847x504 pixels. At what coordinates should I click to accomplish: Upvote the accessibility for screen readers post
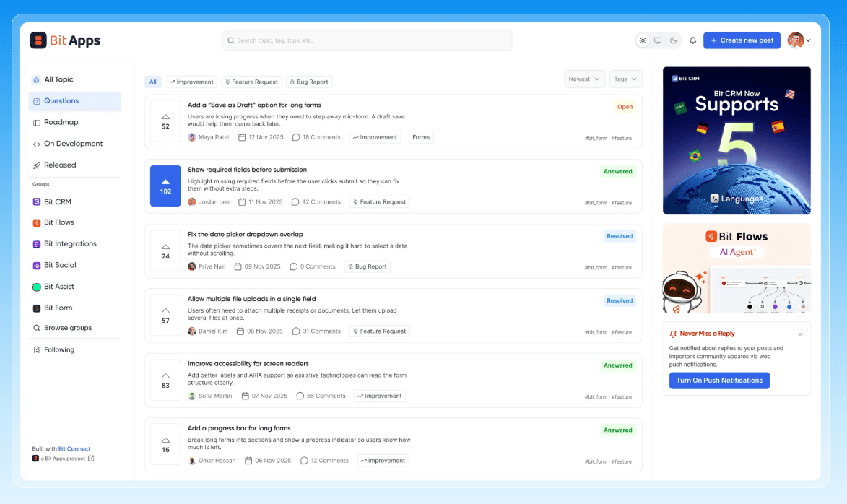point(165,381)
